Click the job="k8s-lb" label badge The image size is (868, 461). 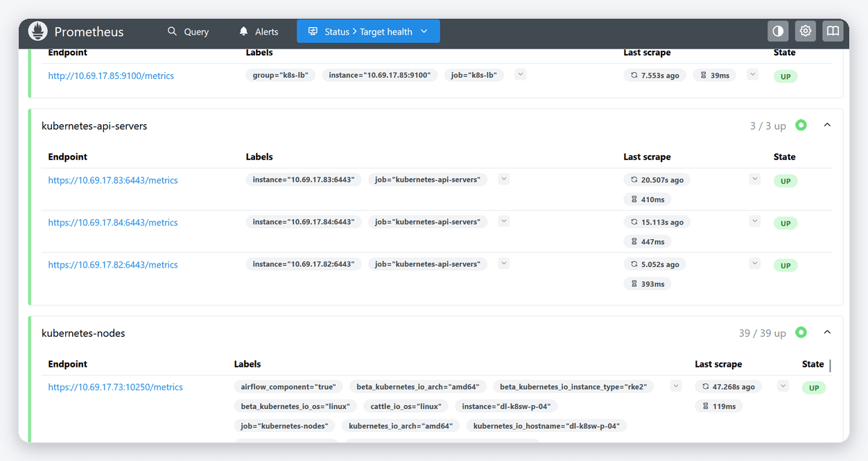coord(474,75)
